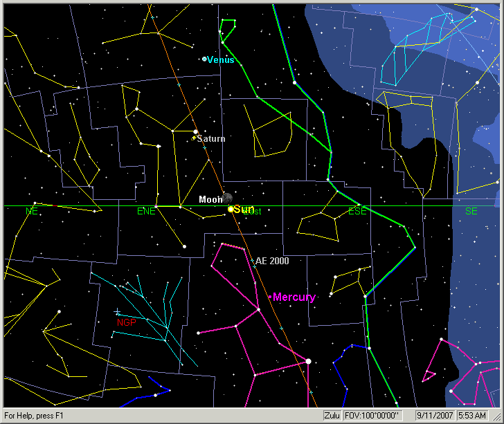Click the Saturn text label
504x424 pixels.
(x=212, y=139)
